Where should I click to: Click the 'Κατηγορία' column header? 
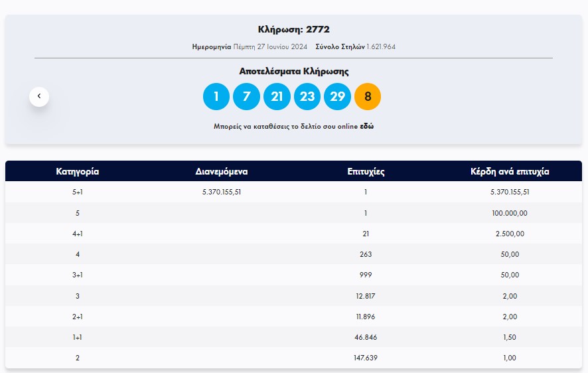[x=78, y=171]
